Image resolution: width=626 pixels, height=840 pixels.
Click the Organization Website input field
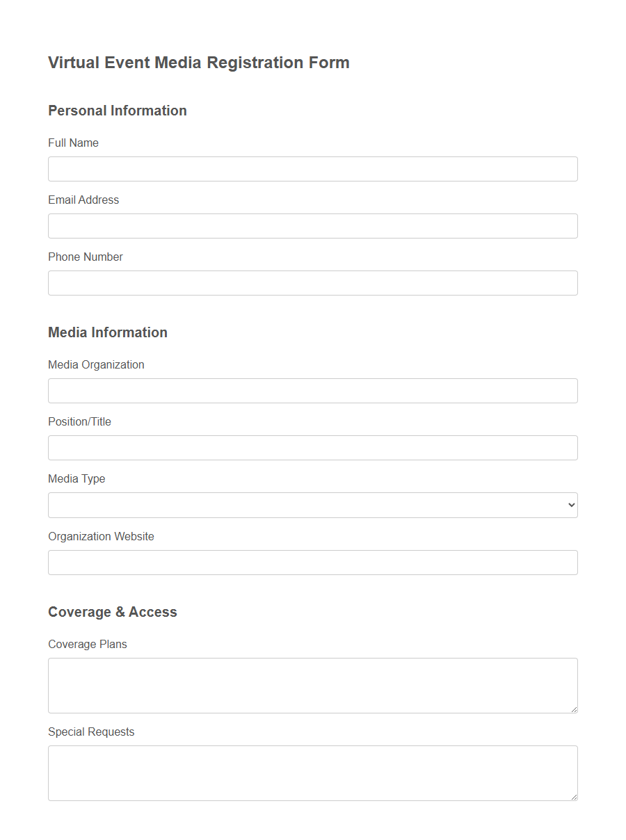312,563
